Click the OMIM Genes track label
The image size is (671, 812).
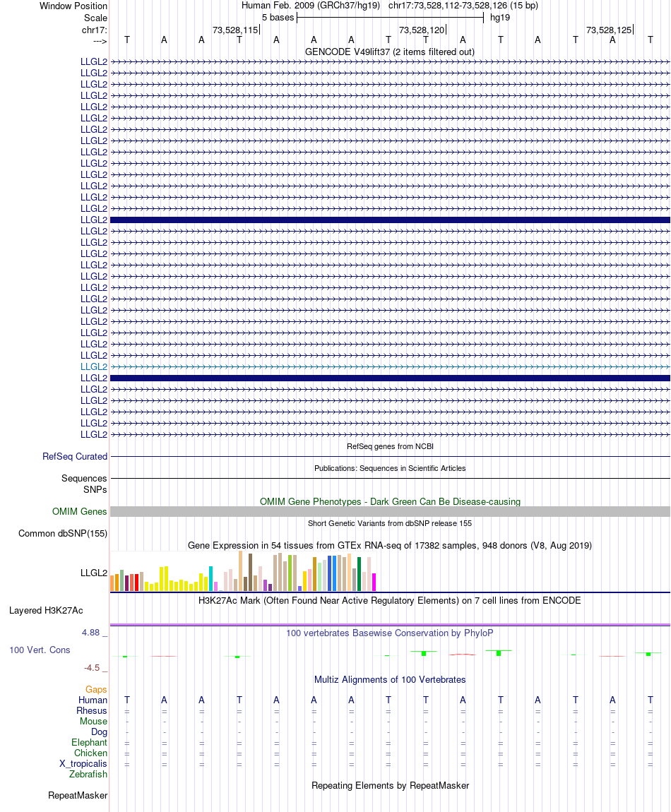coord(79,511)
